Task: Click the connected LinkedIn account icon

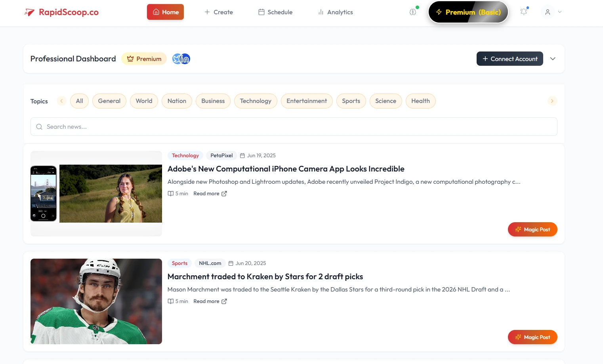Action: 185,59
